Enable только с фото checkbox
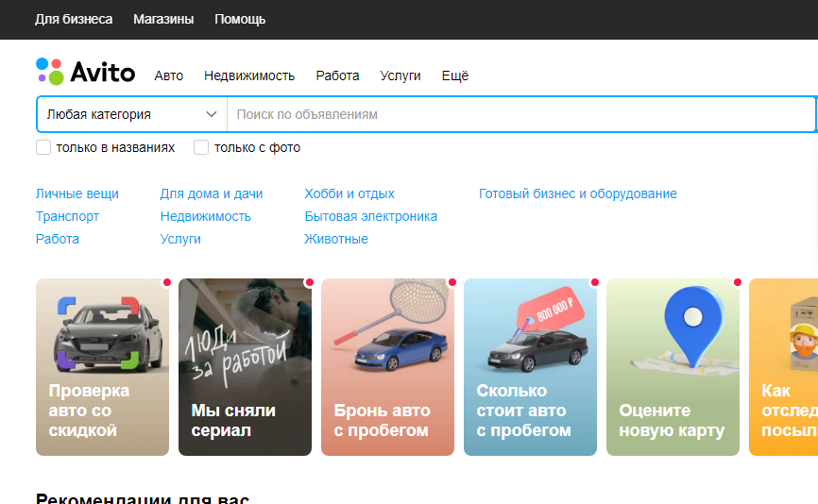 tap(201, 147)
